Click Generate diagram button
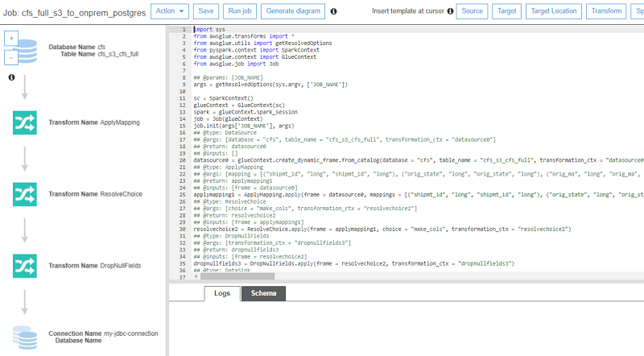The width and height of the screenshot is (644, 356). pos(293,11)
